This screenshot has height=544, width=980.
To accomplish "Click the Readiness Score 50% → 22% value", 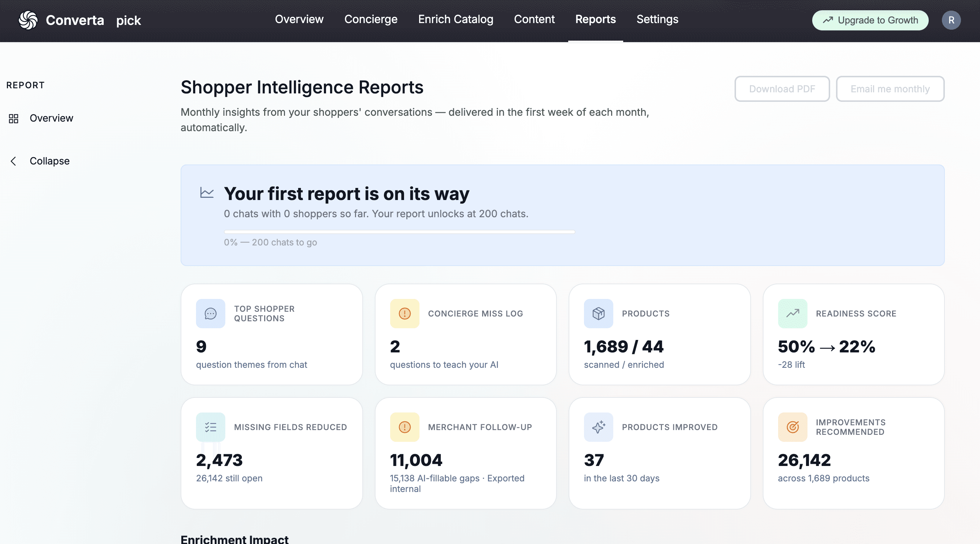I will click(x=826, y=347).
